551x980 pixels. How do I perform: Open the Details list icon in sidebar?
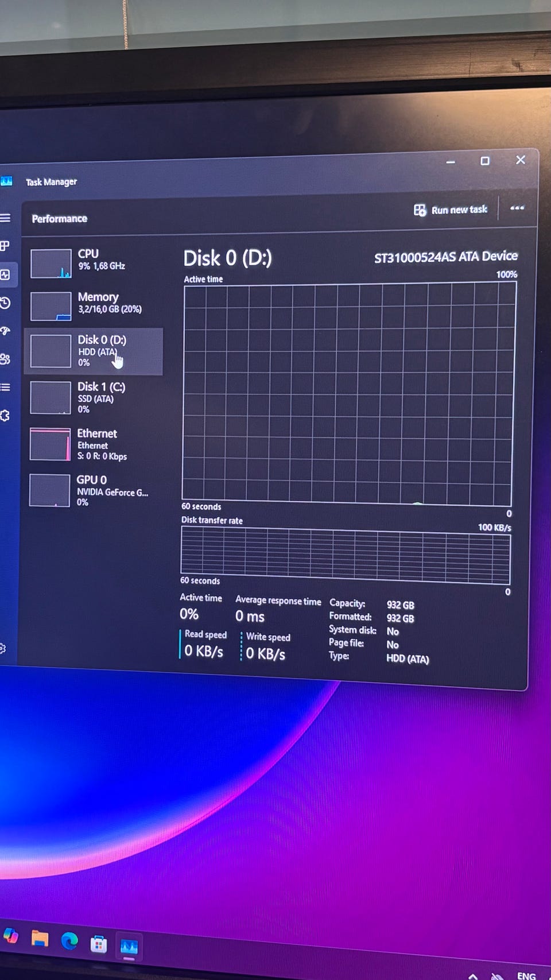[5, 387]
